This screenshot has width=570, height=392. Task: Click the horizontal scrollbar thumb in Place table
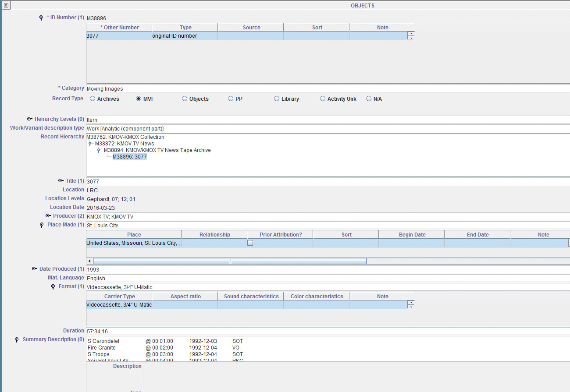click(230, 261)
